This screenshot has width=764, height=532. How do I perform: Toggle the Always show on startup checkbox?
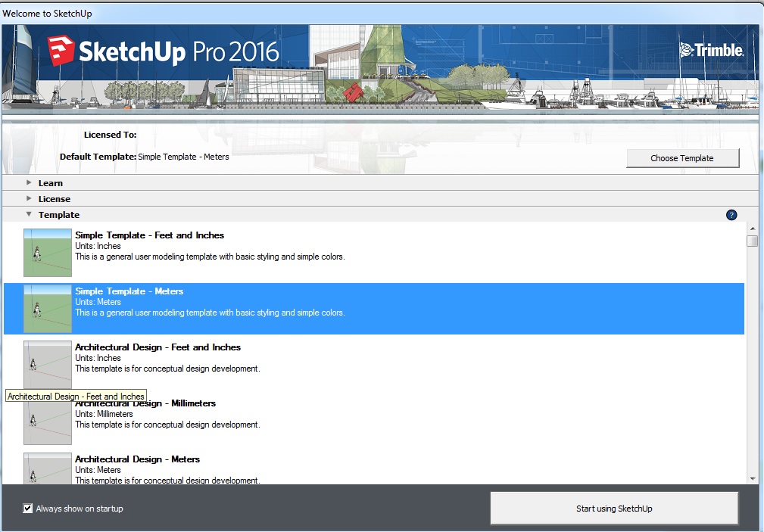click(28, 508)
